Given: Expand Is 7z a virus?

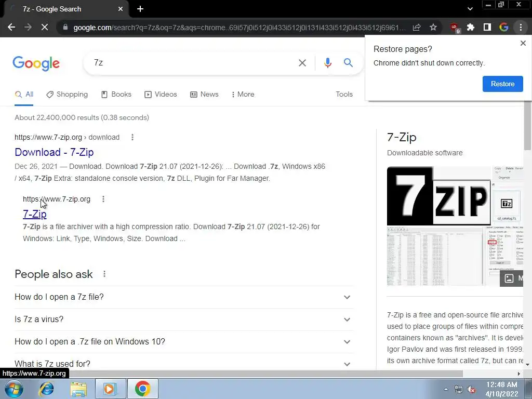Looking at the screenshot, I should [x=184, y=320].
